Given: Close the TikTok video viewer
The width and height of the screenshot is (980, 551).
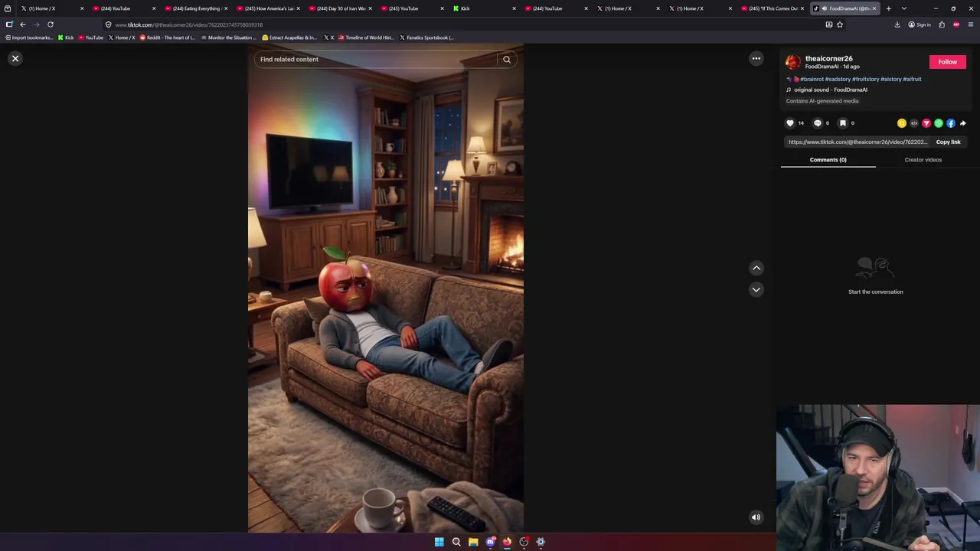Looking at the screenshot, I should (15, 58).
